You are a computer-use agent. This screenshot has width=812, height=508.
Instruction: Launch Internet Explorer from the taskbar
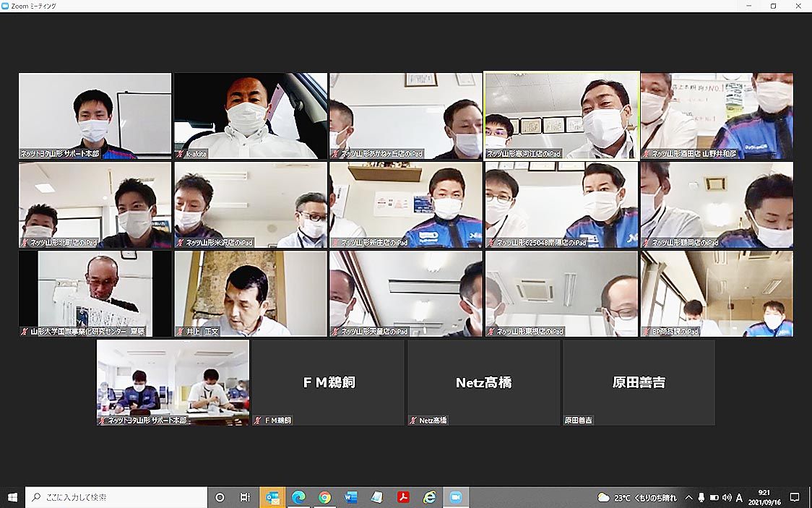point(429,497)
